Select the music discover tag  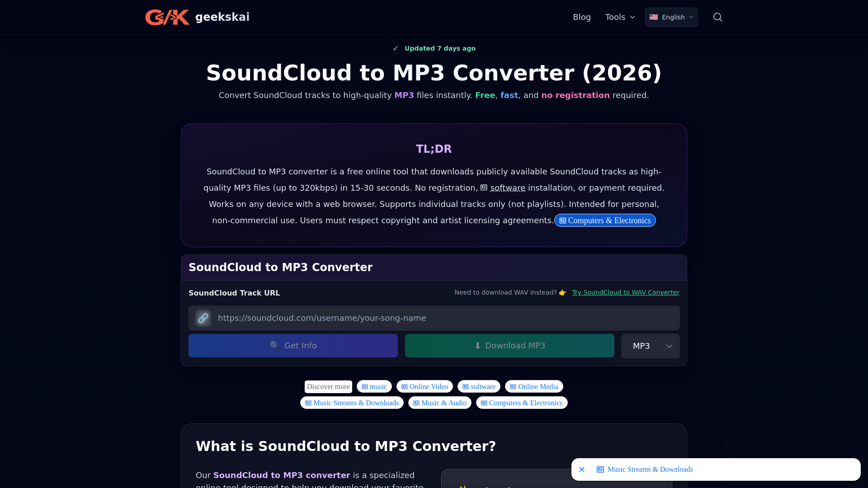374,387
